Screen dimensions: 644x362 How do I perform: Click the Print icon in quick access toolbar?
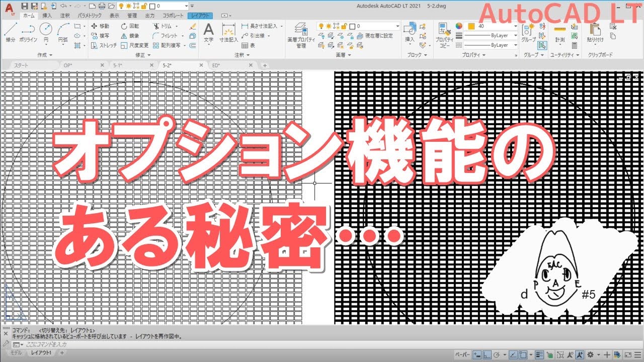pos(102,6)
